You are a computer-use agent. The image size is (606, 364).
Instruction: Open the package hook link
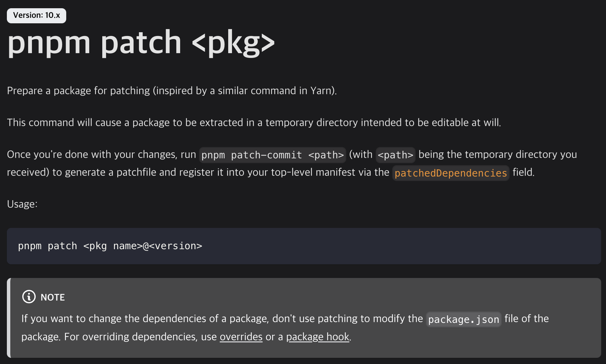point(317,337)
